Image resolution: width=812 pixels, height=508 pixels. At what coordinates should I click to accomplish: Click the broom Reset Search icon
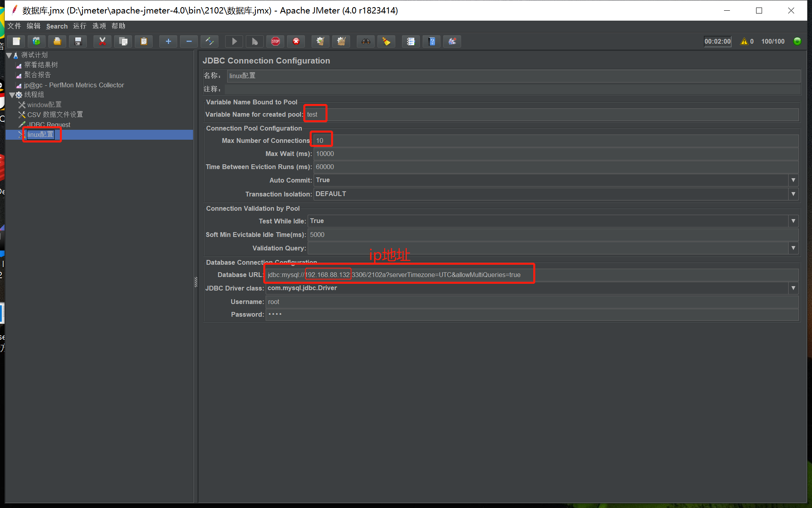pyautogui.click(x=386, y=41)
